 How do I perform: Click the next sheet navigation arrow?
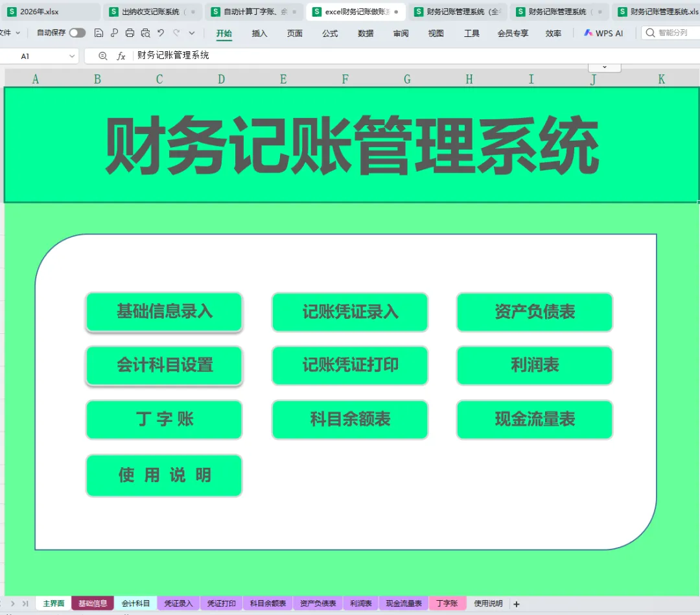[12, 604]
